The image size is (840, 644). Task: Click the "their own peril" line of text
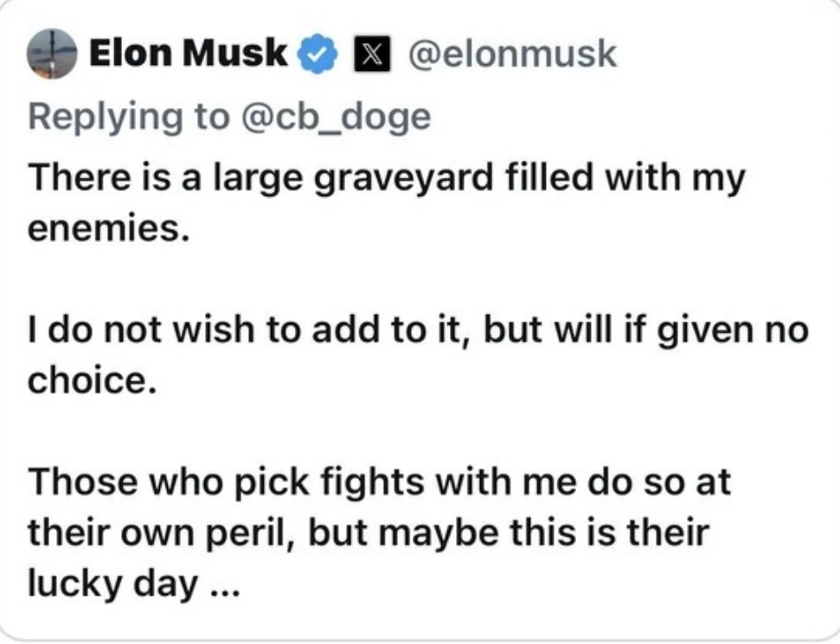pos(369,533)
